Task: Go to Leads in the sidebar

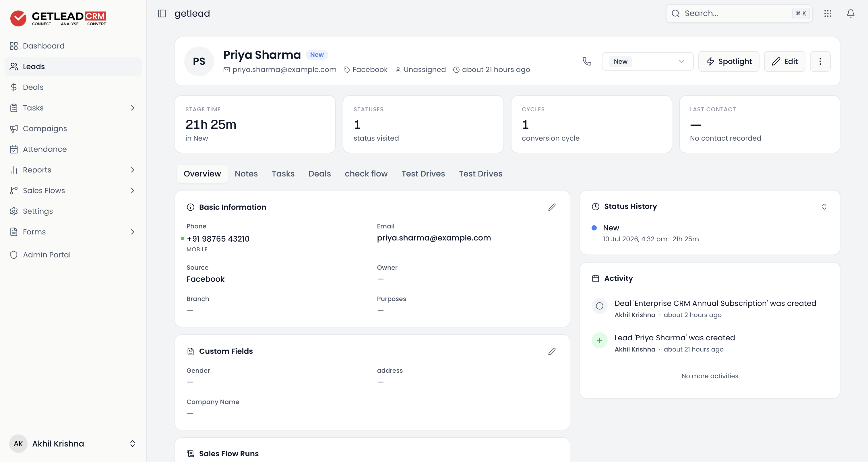Action: click(73, 67)
